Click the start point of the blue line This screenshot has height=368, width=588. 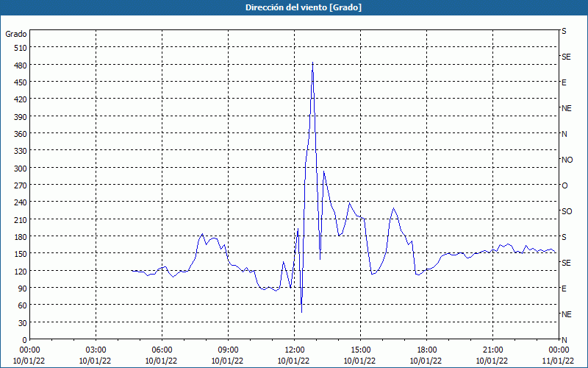coord(132,270)
